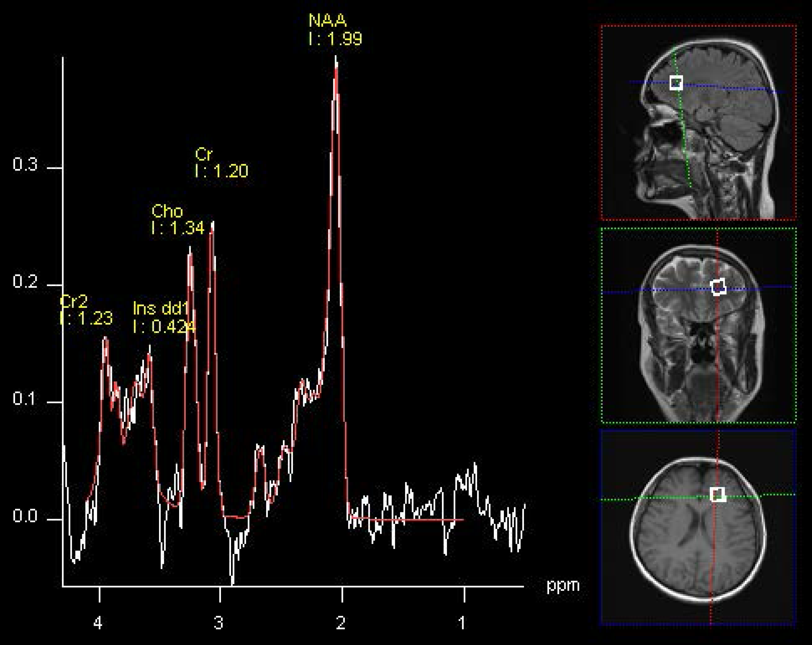Screen dimensions: 812x645
Task: Click the ppm axis unit label
Action: pyautogui.click(x=563, y=586)
